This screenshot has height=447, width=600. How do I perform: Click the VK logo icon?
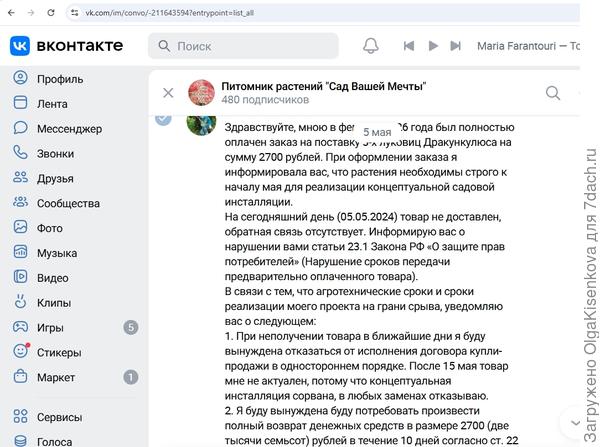tap(20, 46)
